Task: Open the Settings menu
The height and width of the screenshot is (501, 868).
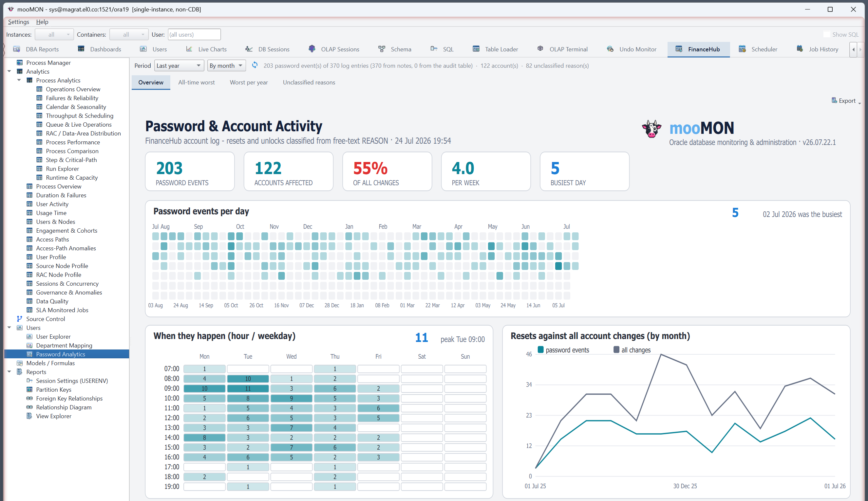Action: click(19, 22)
